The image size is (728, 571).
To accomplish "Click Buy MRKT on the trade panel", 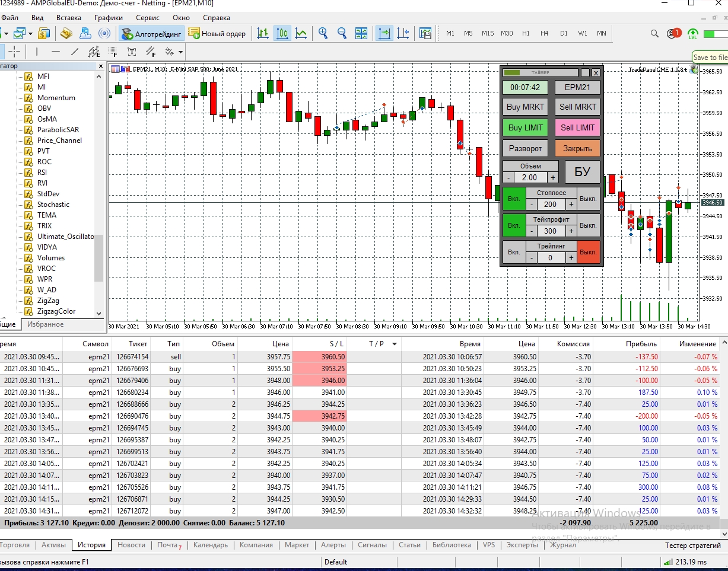I will [x=525, y=107].
